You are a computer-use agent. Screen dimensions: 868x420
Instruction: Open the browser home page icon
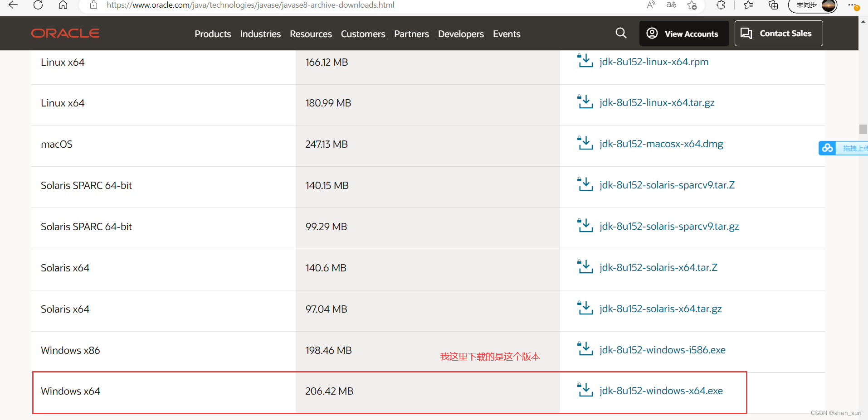click(63, 5)
